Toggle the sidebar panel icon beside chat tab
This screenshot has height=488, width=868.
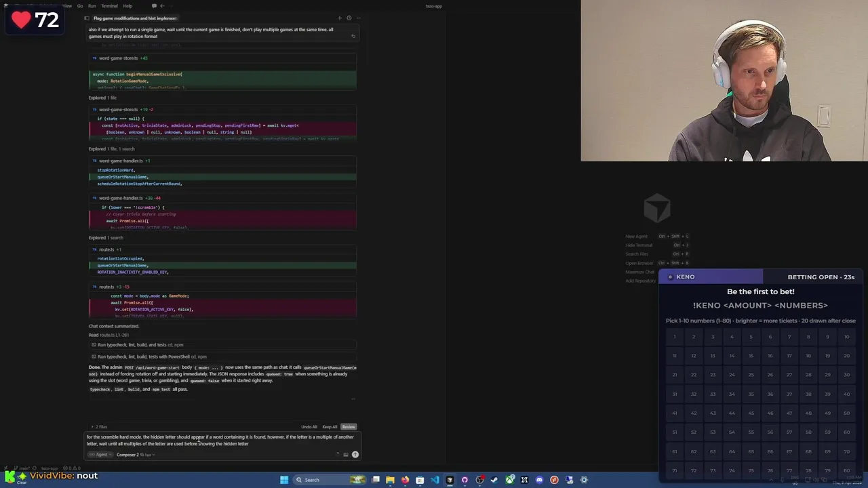pyautogui.click(x=86, y=18)
